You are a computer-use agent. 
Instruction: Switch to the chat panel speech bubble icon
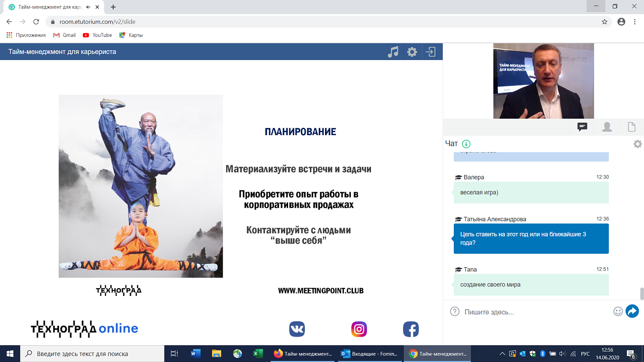click(582, 127)
